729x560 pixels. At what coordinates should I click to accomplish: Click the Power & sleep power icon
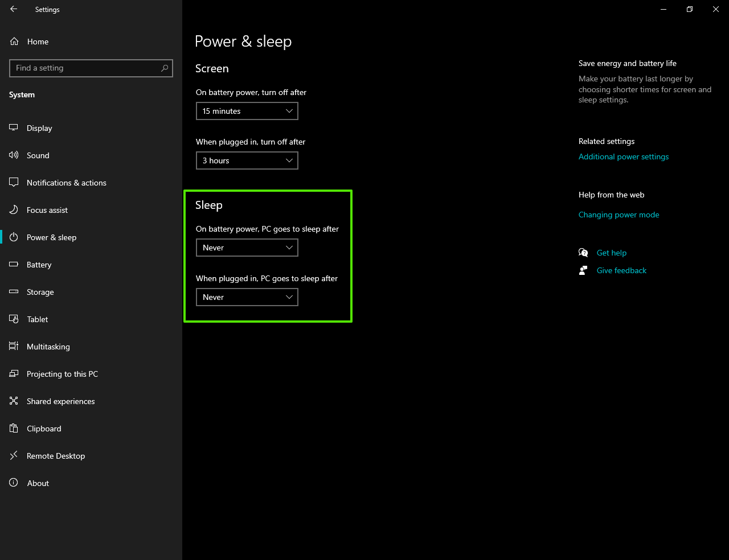pos(14,237)
